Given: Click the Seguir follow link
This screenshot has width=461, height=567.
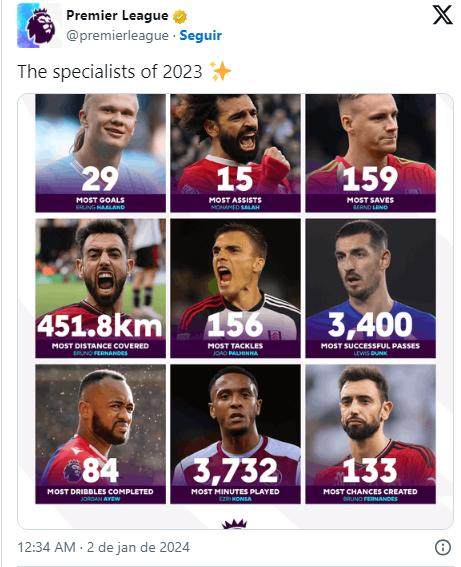Looking at the screenshot, I should tap(201, 35).
